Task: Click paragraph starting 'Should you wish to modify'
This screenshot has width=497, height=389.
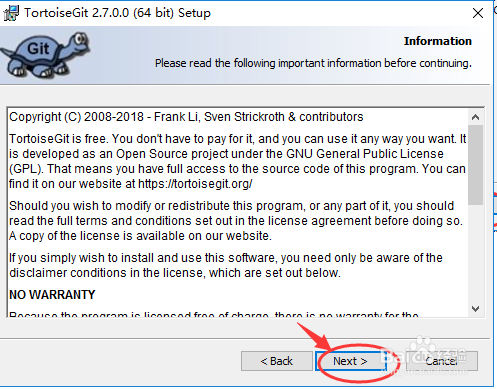Action: [236, 221]
